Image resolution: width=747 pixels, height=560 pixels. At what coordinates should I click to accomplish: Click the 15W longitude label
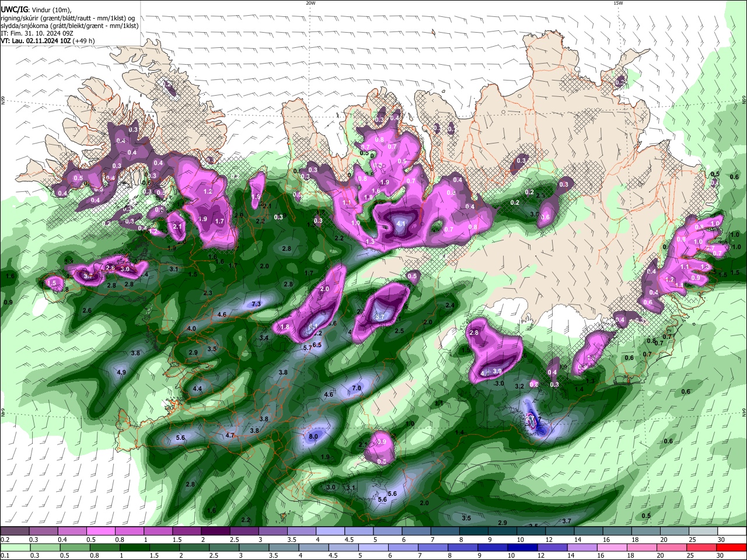(618, 3)
